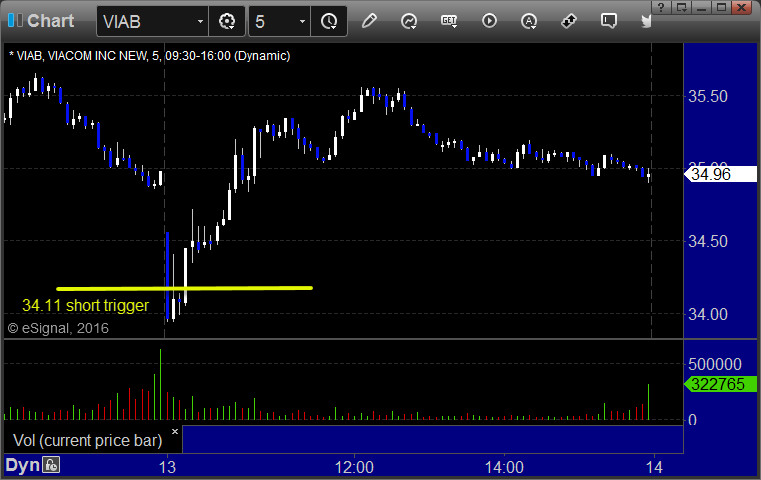Click the 35.50 price axis label
This screenshot has height=480, width=761.
click(x=708, y=96)
